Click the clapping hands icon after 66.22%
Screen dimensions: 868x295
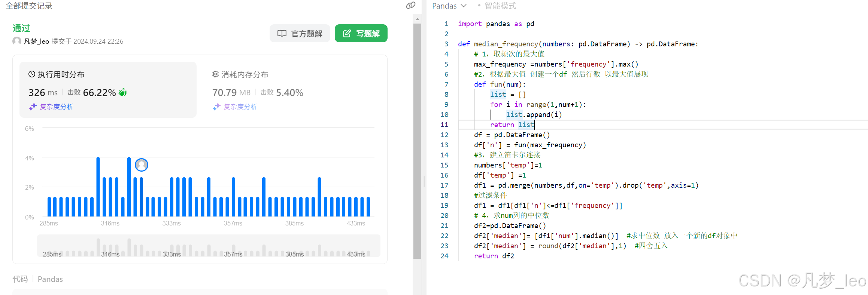[123, 92]
